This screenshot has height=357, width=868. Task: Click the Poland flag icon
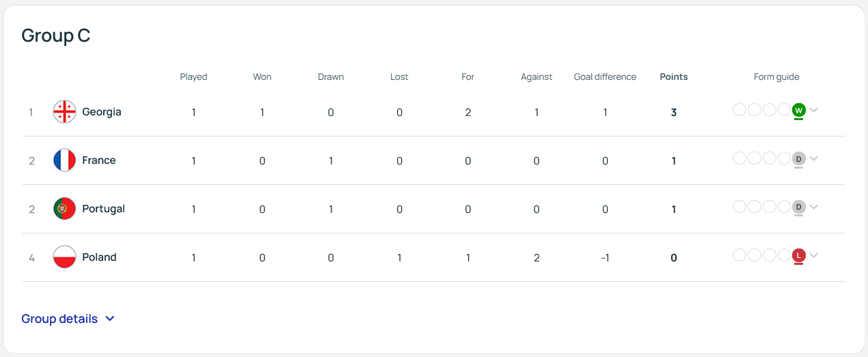(x=64, y=257)
